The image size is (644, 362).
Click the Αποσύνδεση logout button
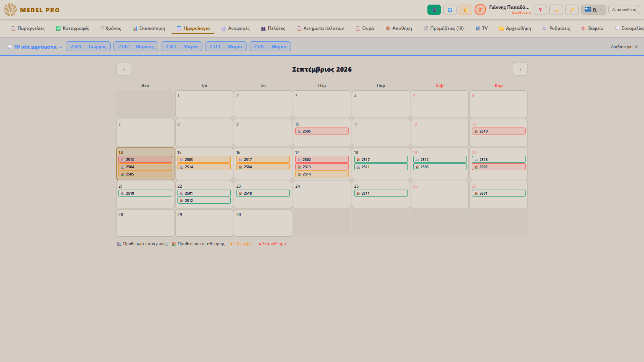pos(624,10)
